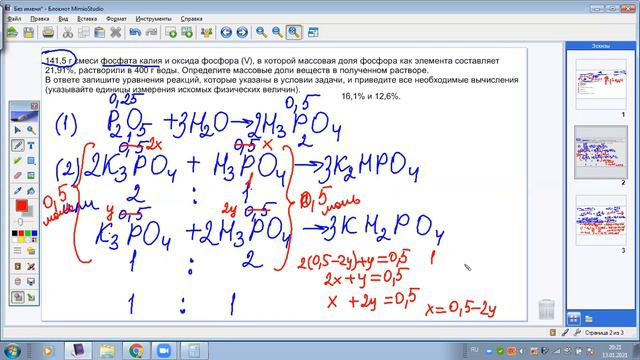Open the Windows Start button
The height and width of the screenshot is (360, 640).
coord(12,351)
